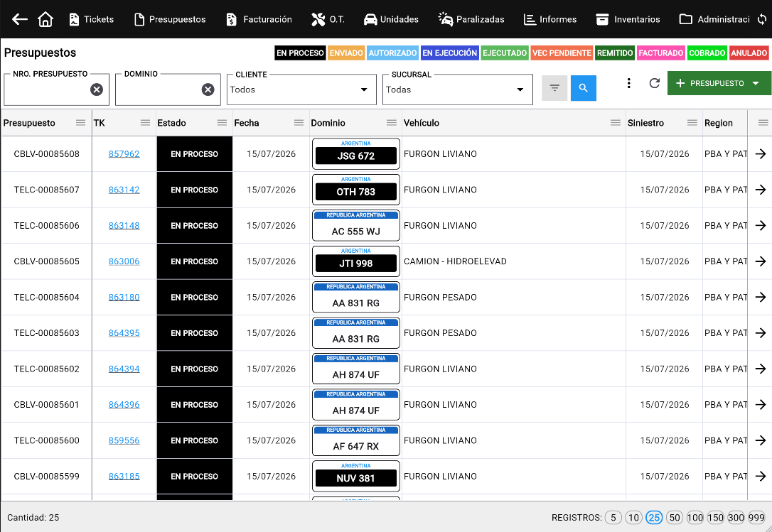
Task: Refresh the budget list
Action: [654, 83]
